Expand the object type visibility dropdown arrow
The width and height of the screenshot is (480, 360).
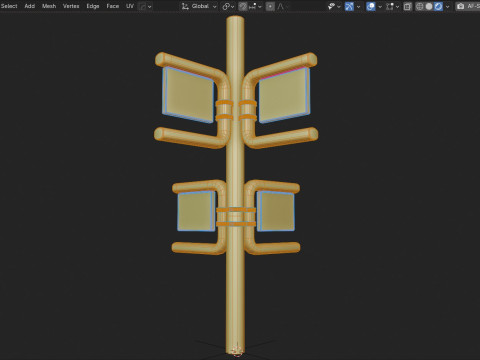339,6
